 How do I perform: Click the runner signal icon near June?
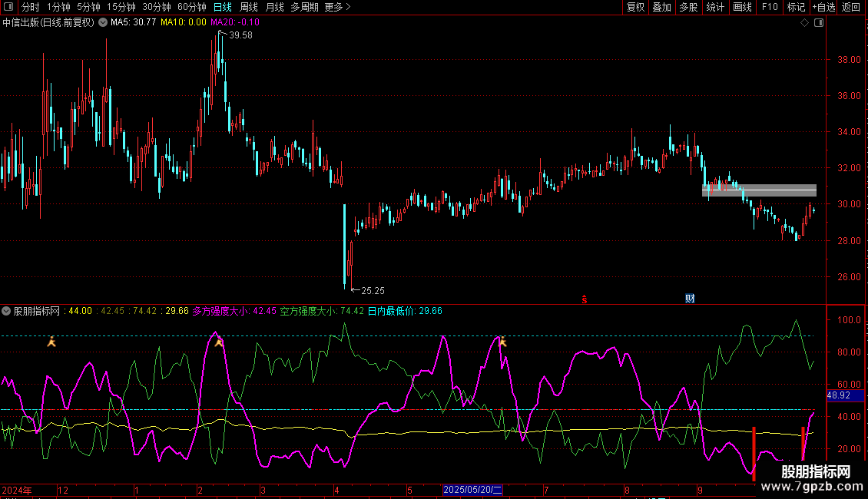pyautogui.click(x=502, y=342)
